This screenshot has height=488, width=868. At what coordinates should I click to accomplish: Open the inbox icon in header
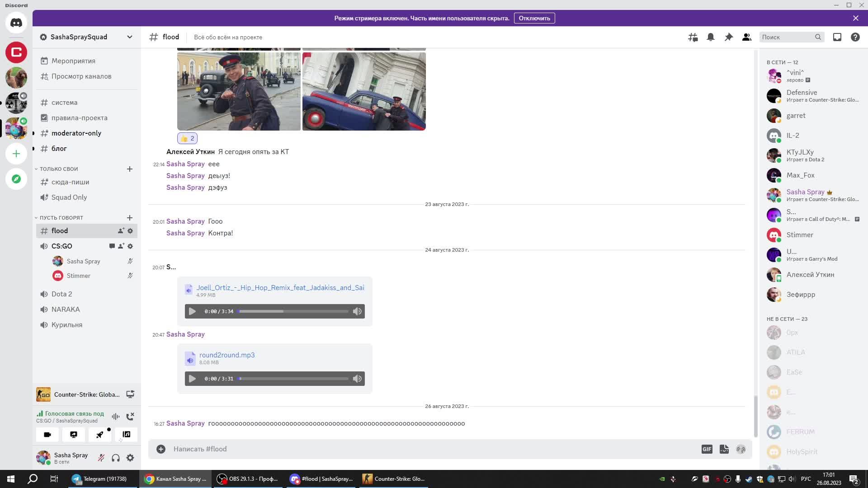[837, 37]
